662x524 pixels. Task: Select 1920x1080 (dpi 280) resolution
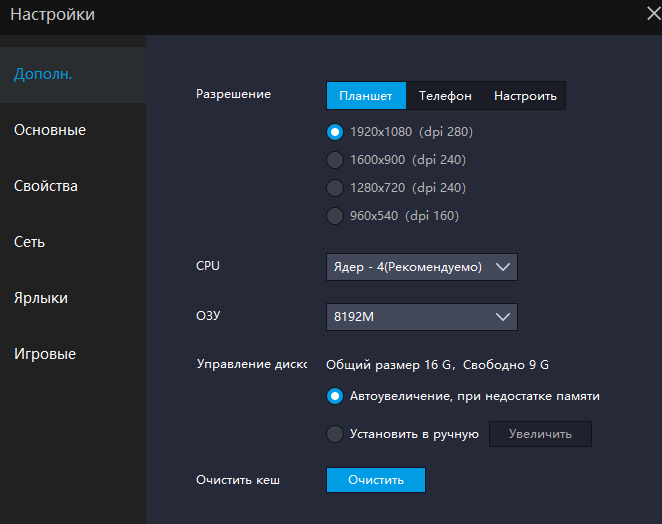point(335,132)
